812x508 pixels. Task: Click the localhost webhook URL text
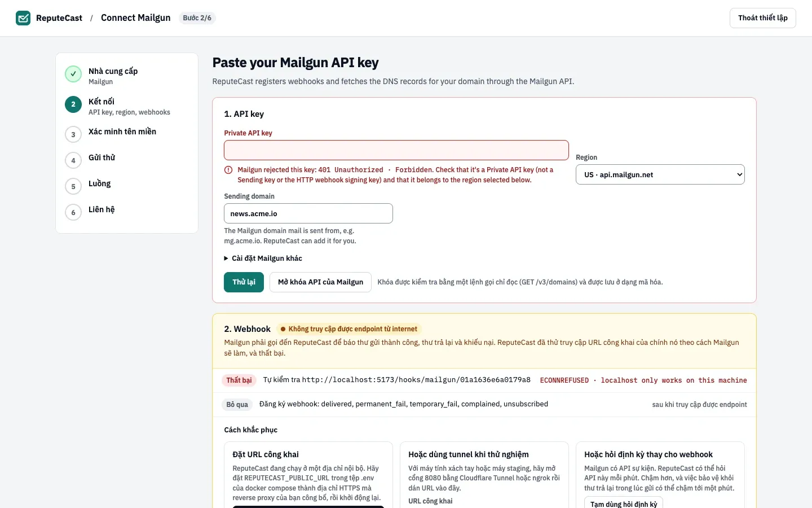[x=416, y=380]
